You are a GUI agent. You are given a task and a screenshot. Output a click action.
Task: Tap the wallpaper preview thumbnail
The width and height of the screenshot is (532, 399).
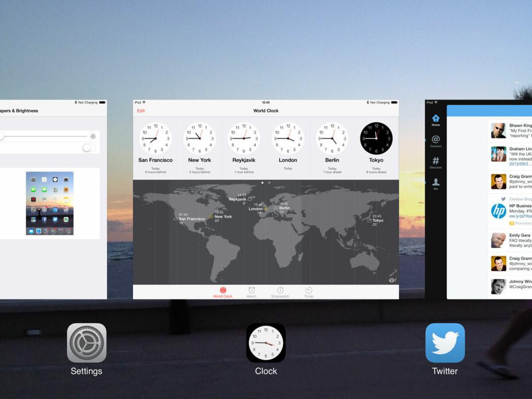(49, 203)
